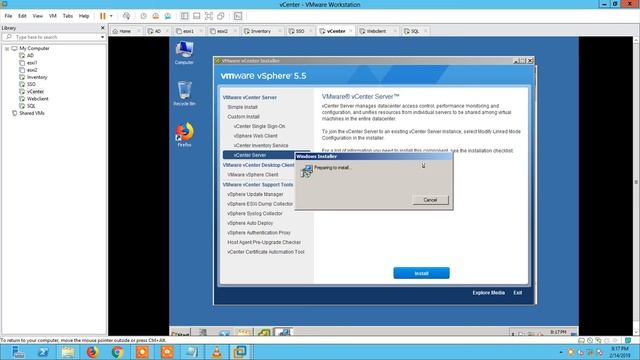Launch PowerShell from host taskbar
This screenshot has height=360, width=640.
tap(43, 352)
